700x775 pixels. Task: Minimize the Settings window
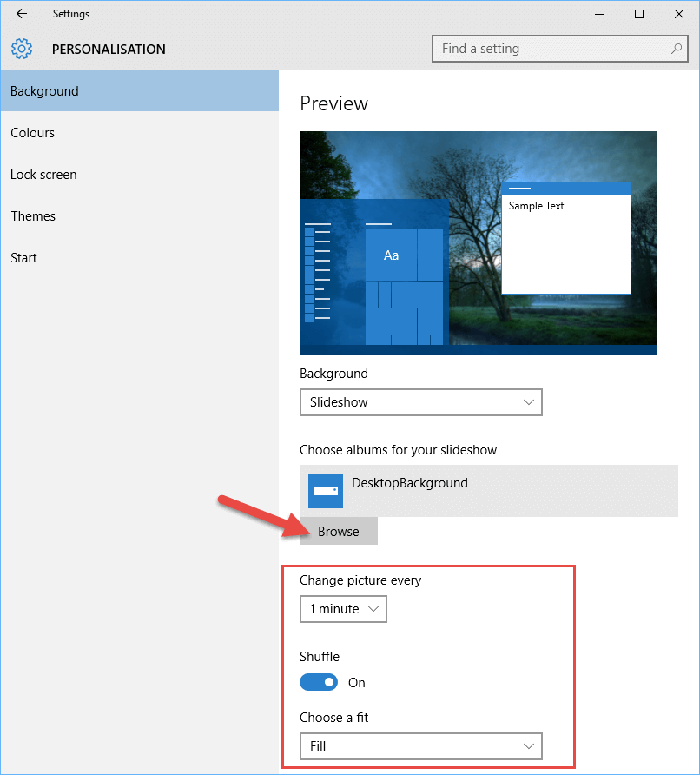599,14
